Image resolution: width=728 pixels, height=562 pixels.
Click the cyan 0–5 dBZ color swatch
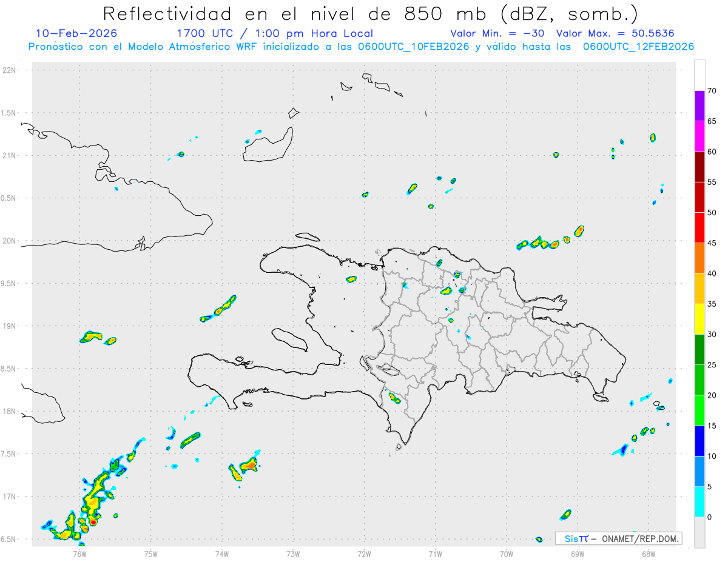pyautogui.click(x=699, y=502)
